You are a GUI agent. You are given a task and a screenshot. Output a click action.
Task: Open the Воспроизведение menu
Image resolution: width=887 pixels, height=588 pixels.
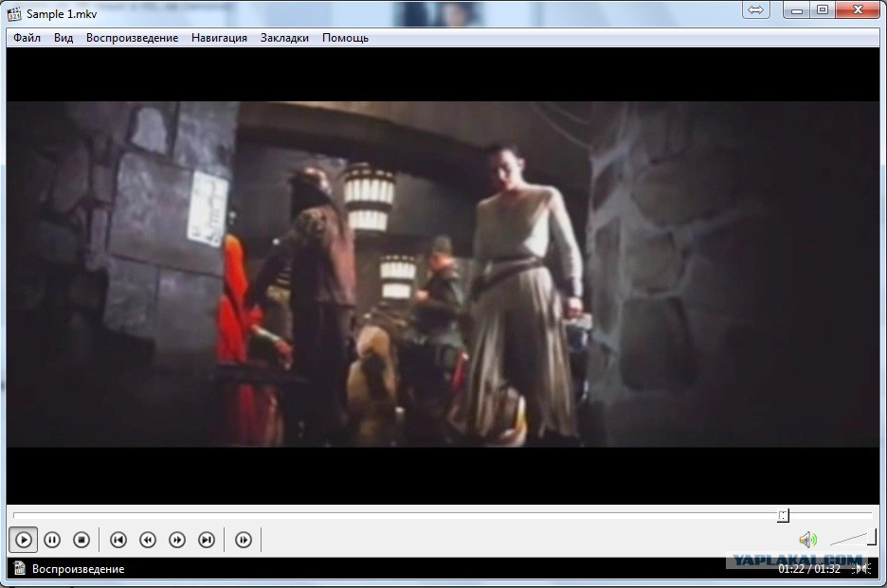pyautogui.click(x=132, y=38)
